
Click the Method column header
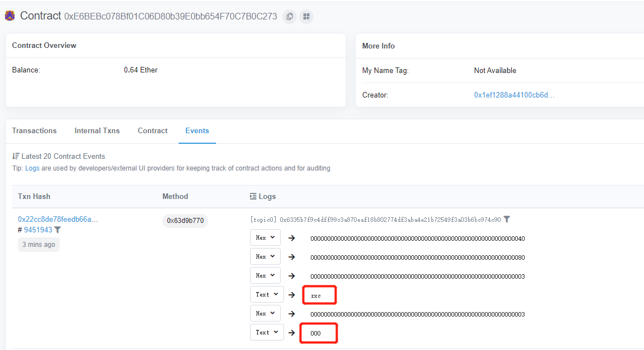(x=175, y=196)
